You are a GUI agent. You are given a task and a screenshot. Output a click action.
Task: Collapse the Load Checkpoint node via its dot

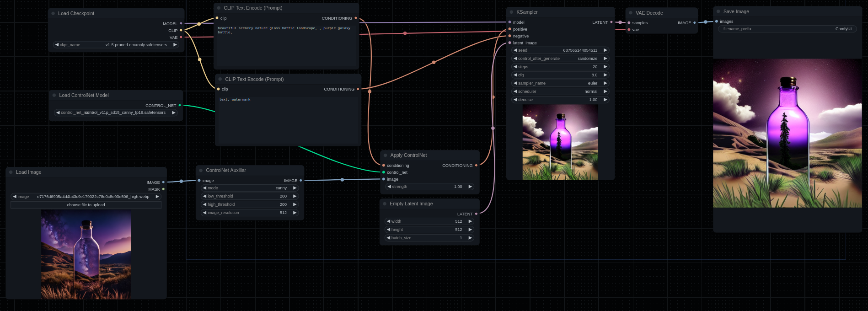[x=54, y=14]
